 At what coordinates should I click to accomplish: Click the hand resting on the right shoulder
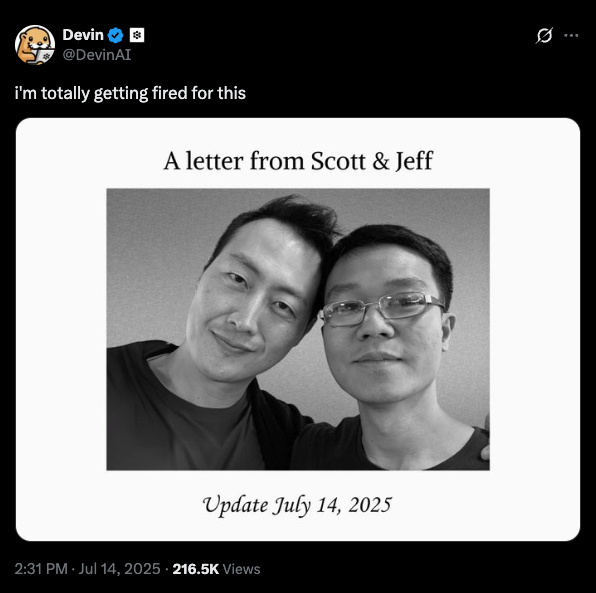485,437
